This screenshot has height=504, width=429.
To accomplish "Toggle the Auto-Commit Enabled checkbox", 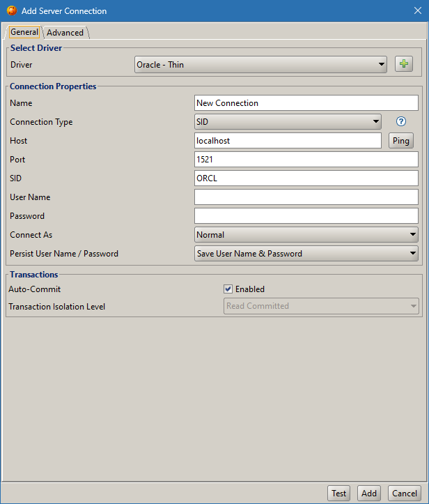I will click(228, 289).
